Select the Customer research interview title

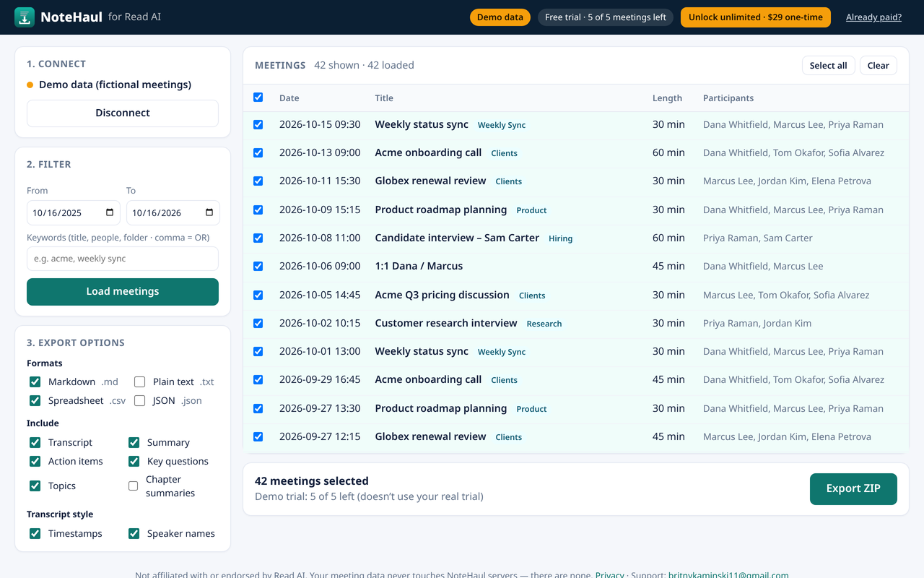446,323
